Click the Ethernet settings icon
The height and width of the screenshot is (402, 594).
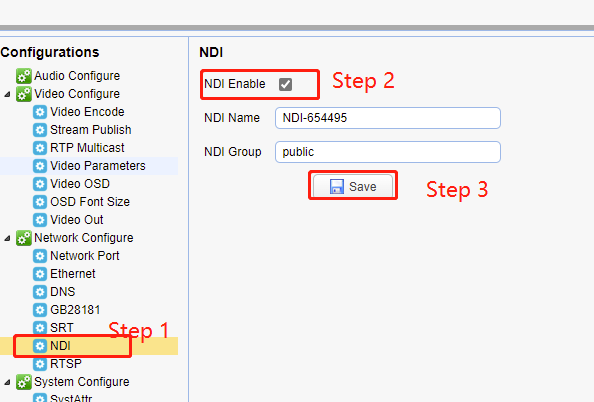coord(40,274)
